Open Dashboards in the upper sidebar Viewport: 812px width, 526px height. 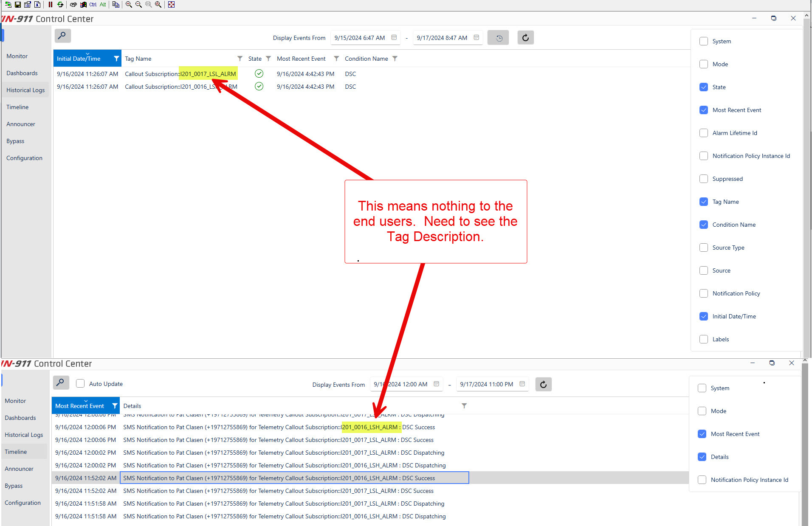(22, 73)
